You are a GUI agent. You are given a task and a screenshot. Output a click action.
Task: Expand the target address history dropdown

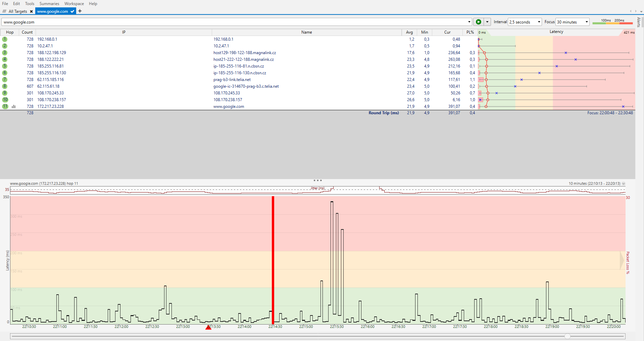pyautogui.click(x=469, y=22)
